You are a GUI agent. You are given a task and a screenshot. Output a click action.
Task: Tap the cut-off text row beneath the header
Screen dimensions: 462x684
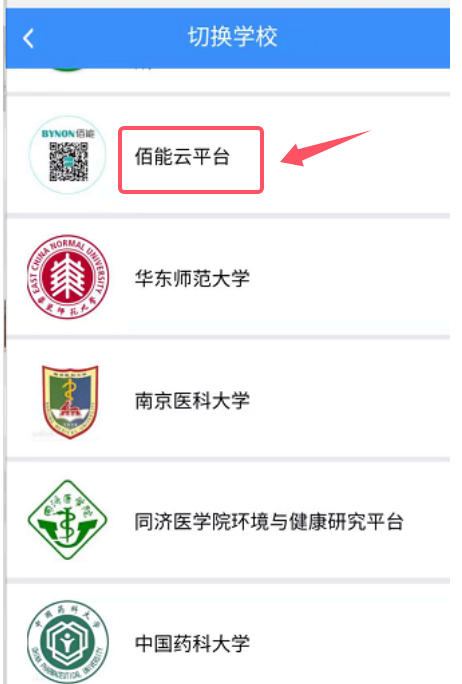tap(228, 80)
